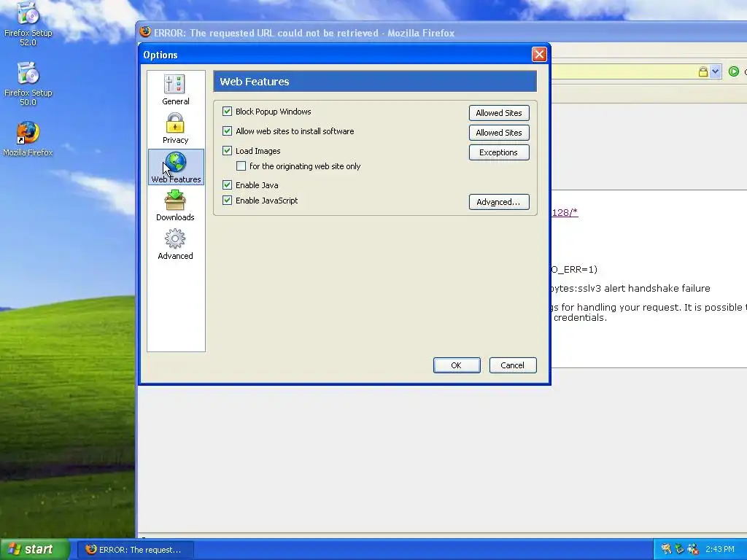Click the green Go button in Firefox
Viewport: 747px width, 560px height.
pyautogui.click(x=734, y=72)
